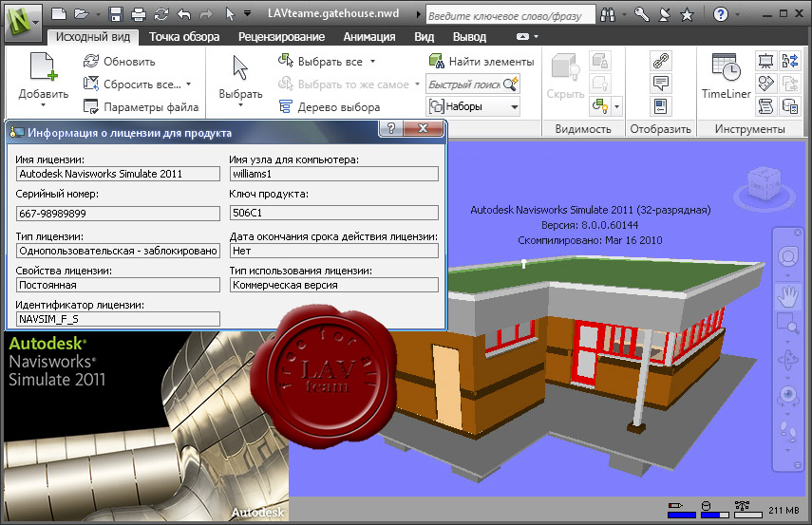Switch to the Вывод tab
This screenshot has height=525, width=812.
[x=470, y=37]
